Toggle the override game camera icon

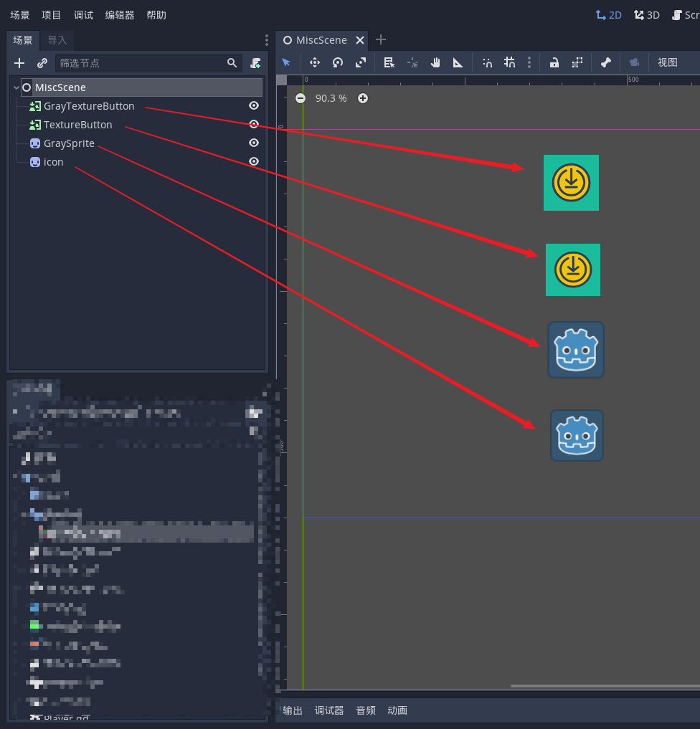pyautogui.click(x=635, y=63)
